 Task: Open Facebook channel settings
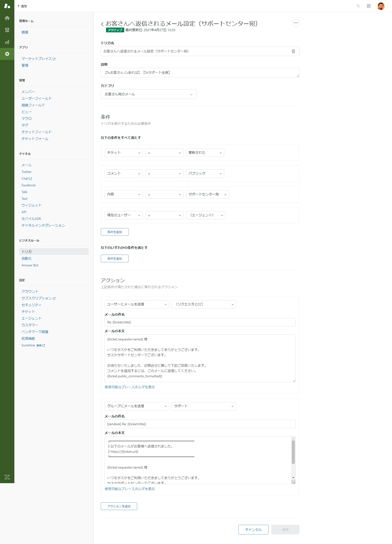pyautogui.click(x=28, y=185)
